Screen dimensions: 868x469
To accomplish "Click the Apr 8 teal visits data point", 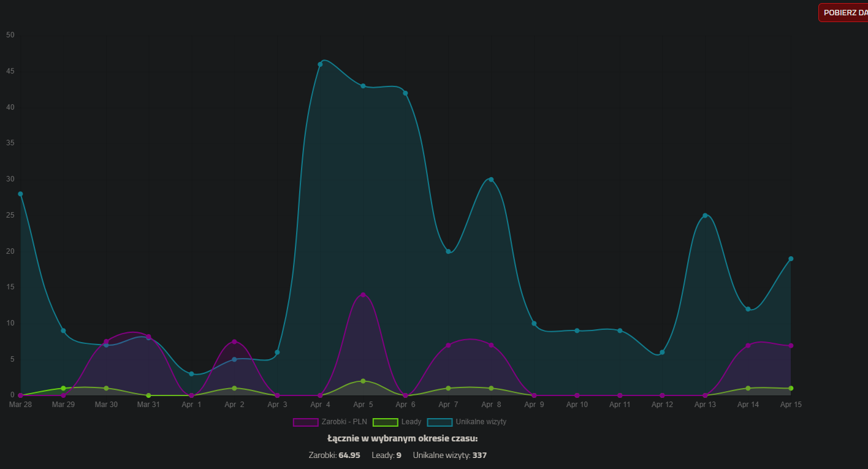I will coord(491,180).
